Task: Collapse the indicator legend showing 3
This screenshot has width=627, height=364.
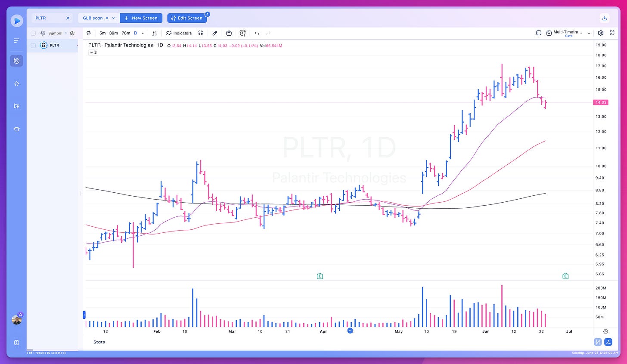Action: (93, 52)
